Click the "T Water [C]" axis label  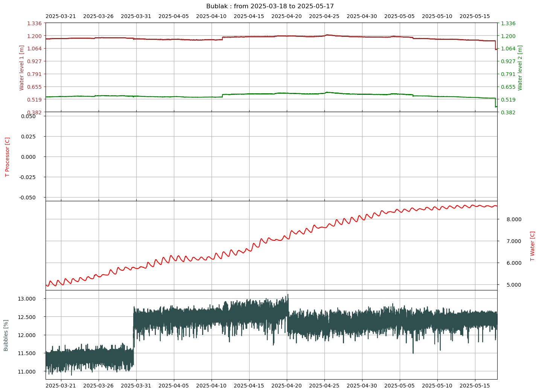(532, 246)
